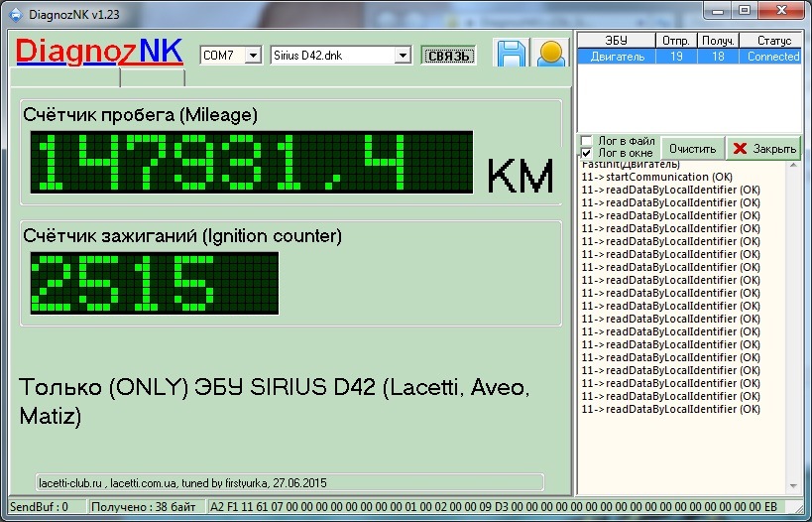Click the COM7 port field text

tap(222, 56)
